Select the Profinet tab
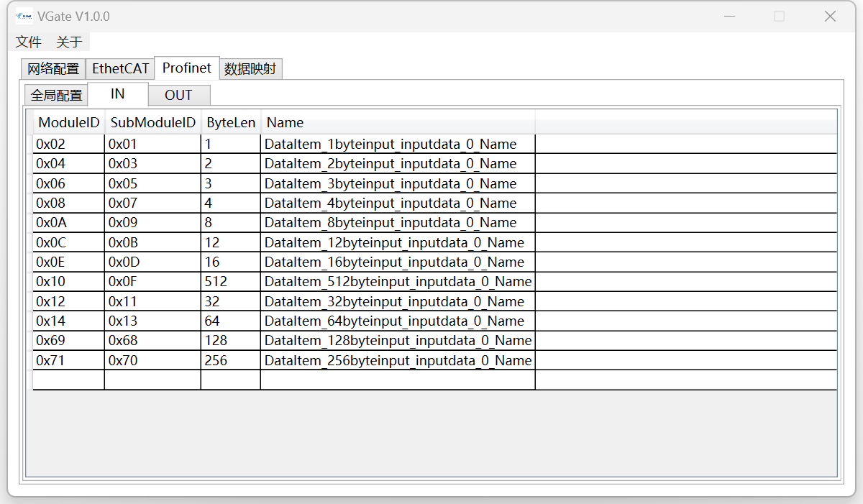Viewport: 863px width, 504px height. click(187, 68)
